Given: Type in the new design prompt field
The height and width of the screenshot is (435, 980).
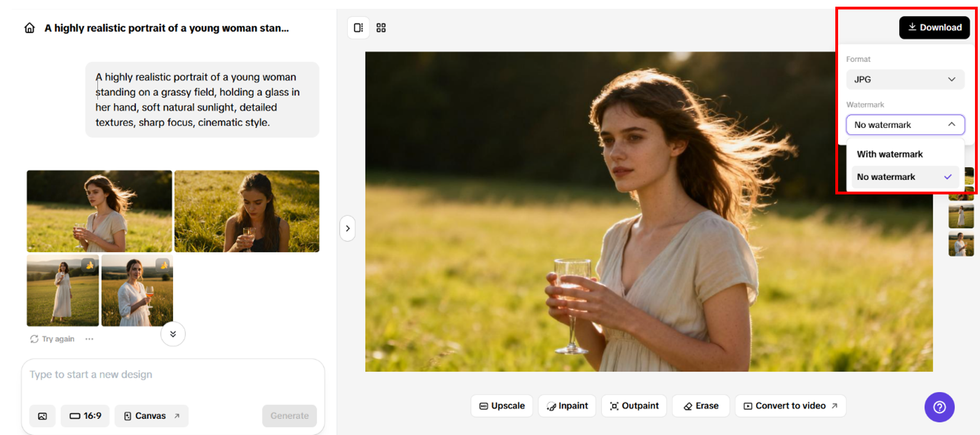Looking at the screenshot, I should tap(173, 375).
